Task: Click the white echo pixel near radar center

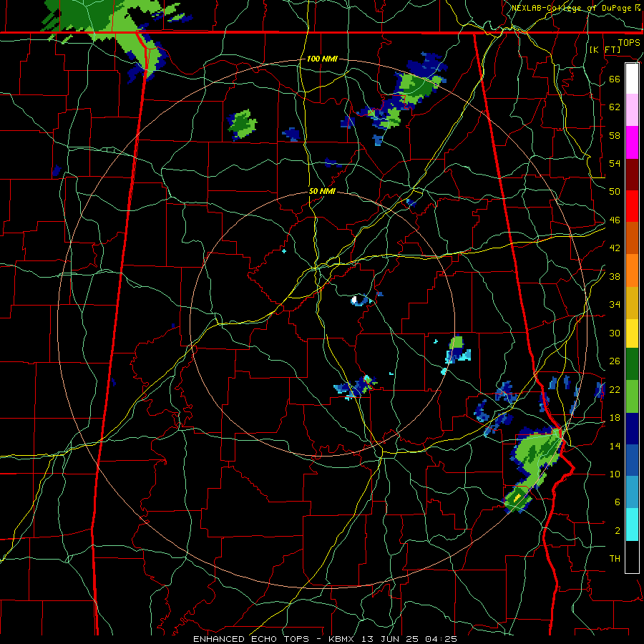Action: point(354,299)
